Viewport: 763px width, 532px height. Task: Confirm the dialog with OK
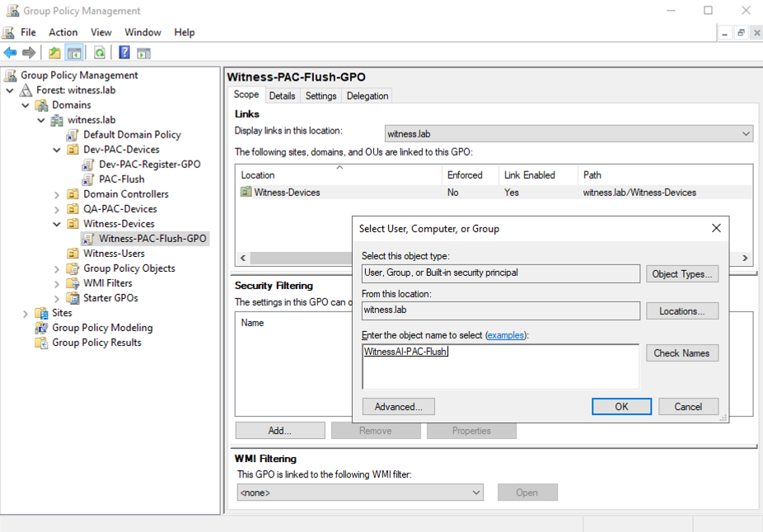[x=621, y=407]
